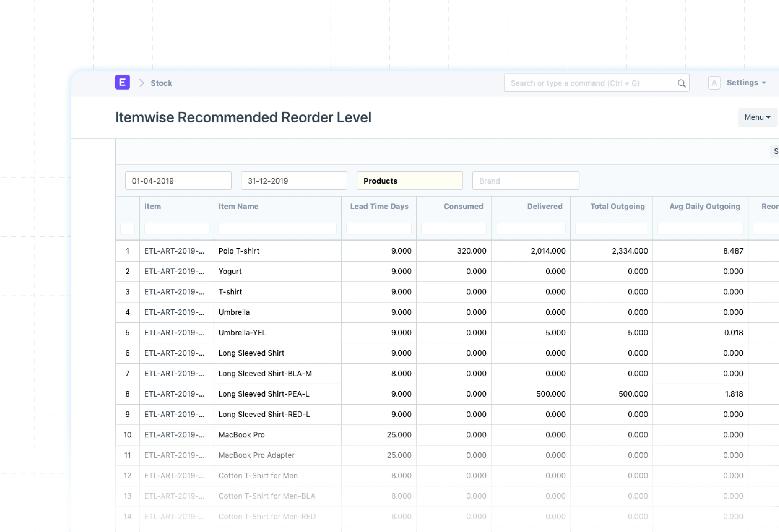779x532 pixels.
Task: Select the Polo T-shirt row cell
Action: (x=239, y=251)
